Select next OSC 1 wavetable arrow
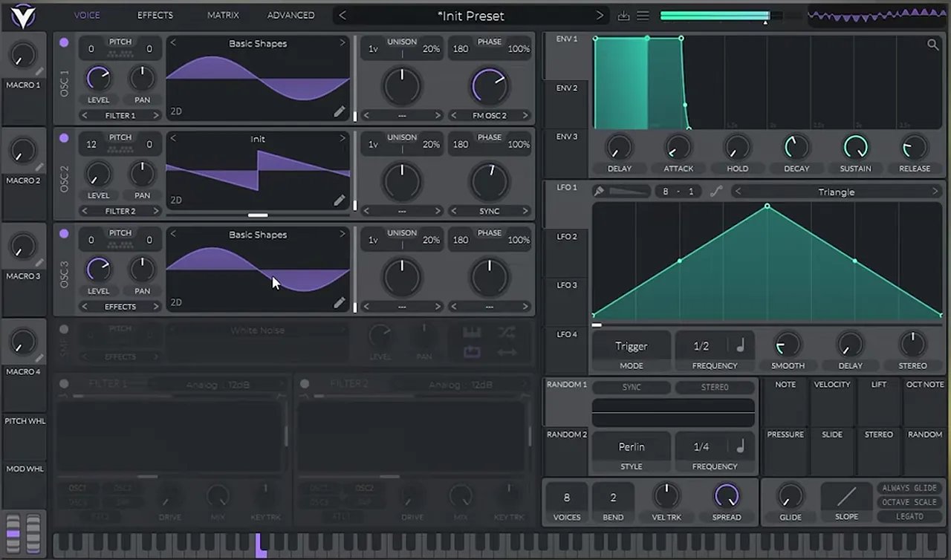This screenshot has width=951, height=560. coord(343,43)
